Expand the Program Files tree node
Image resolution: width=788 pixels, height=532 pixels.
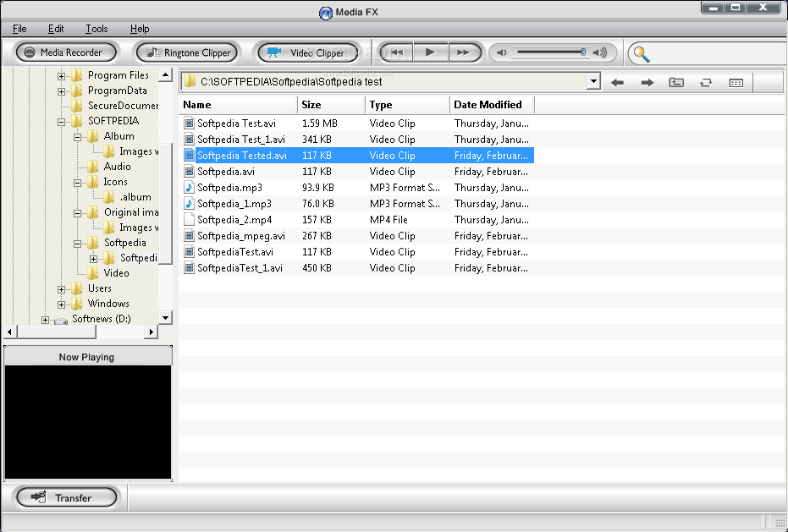click(x=62, y=76)
